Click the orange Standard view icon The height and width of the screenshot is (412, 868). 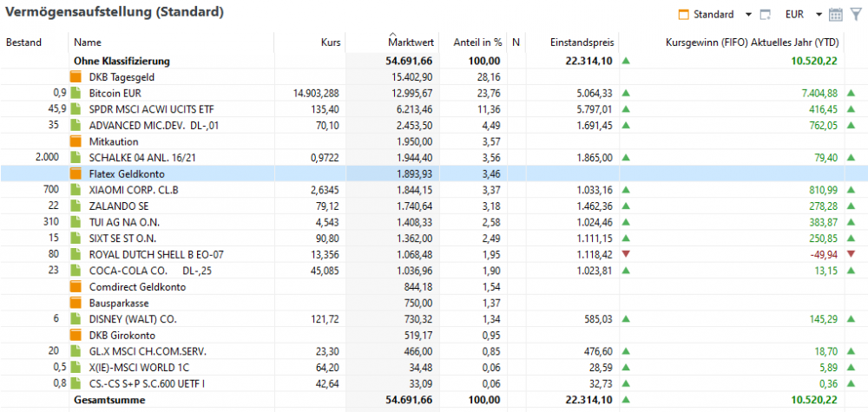683,15
